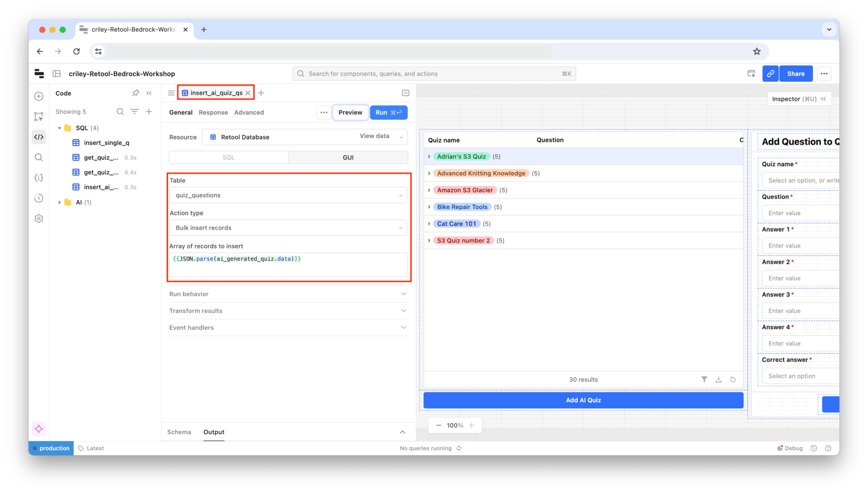Download the quiz table data
The width and height of the screenshot is (868, 493).
(719, 380)
